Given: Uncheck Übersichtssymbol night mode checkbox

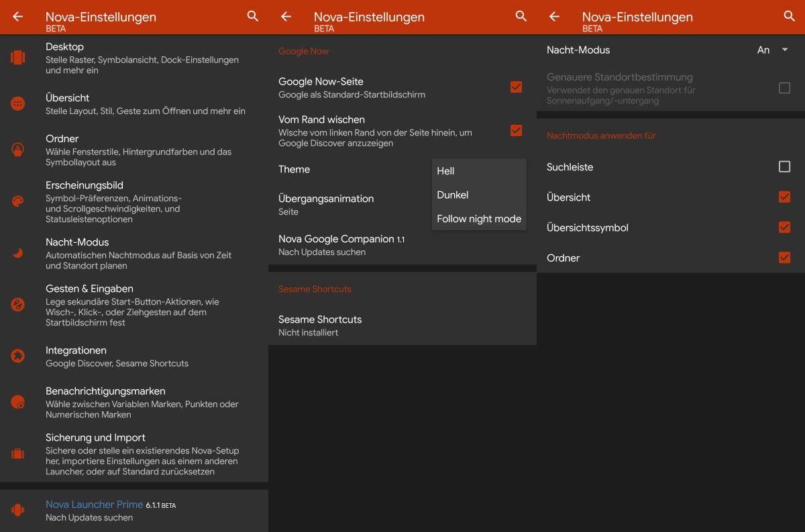Looking at the screenshot, I should coord(784,227).
